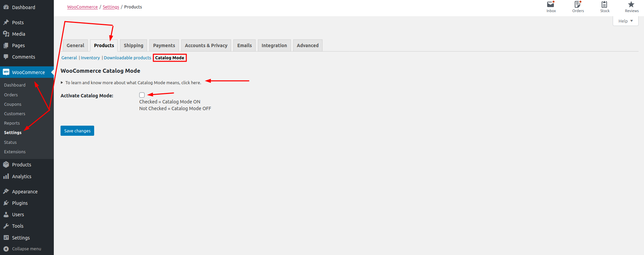Open Customers in the WooCommerce submenu

[14, 114]
